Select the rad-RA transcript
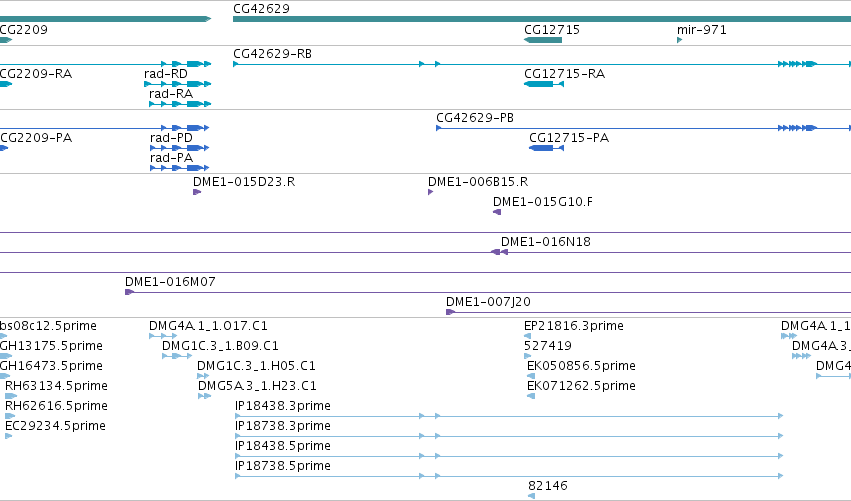 click(180, 104)
